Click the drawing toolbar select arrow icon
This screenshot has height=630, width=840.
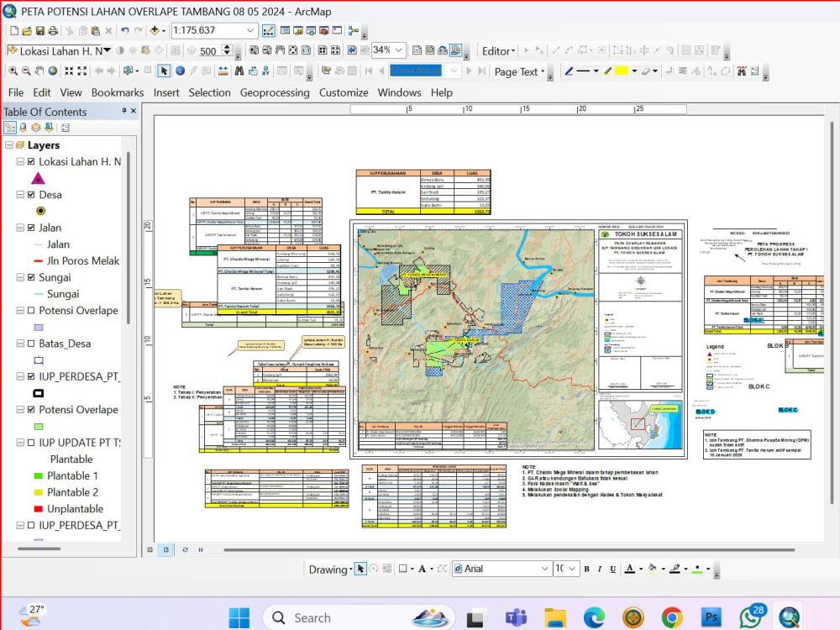[360, 569]
